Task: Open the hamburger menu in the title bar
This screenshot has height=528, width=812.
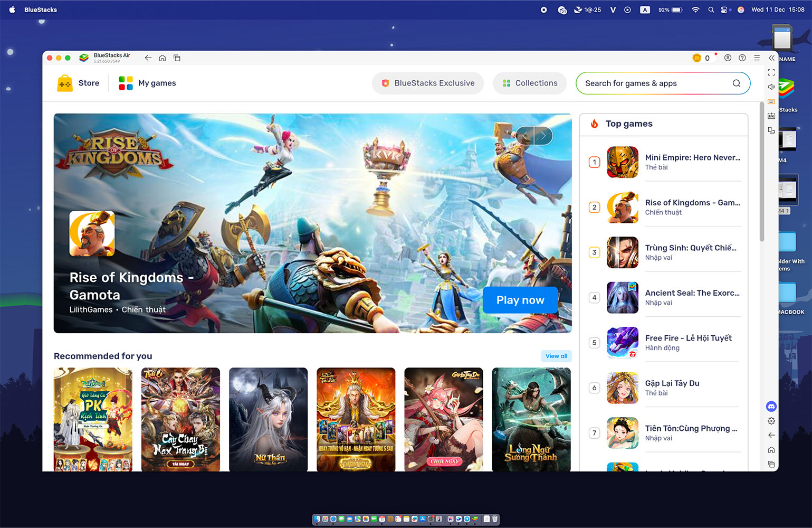Action: [x=757, y=58]
